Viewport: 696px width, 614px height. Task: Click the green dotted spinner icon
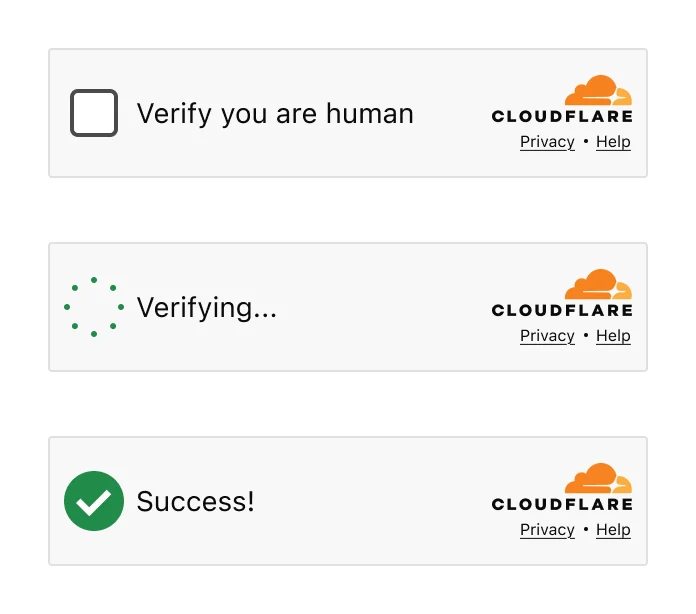coord(94,307)
